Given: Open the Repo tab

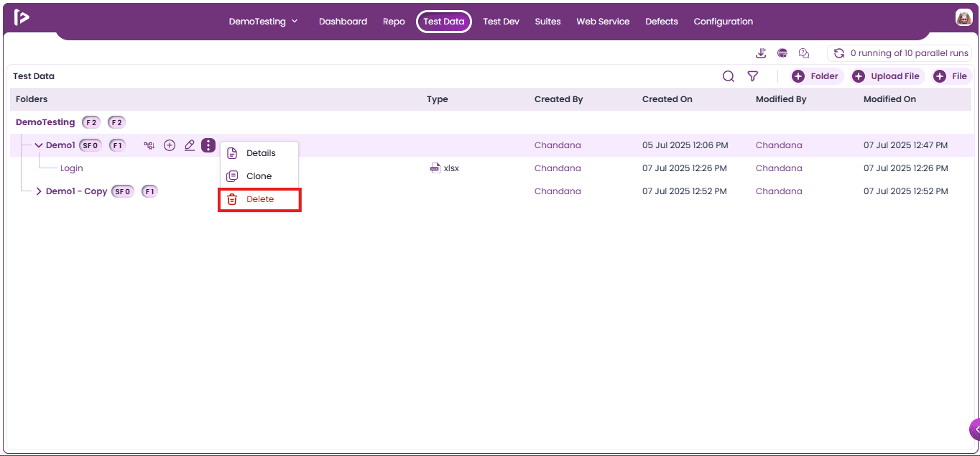Looking at the screenshot, I should (x=394, y=22).
